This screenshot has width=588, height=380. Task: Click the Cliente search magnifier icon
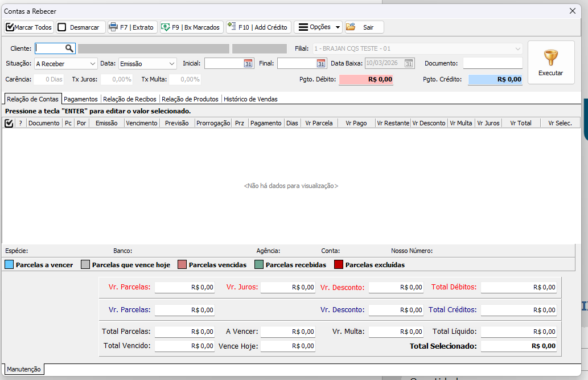69,48
